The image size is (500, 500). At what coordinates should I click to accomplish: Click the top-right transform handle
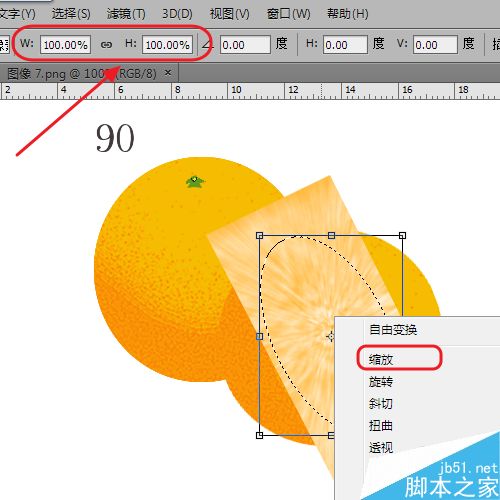[x=403, y=236]
